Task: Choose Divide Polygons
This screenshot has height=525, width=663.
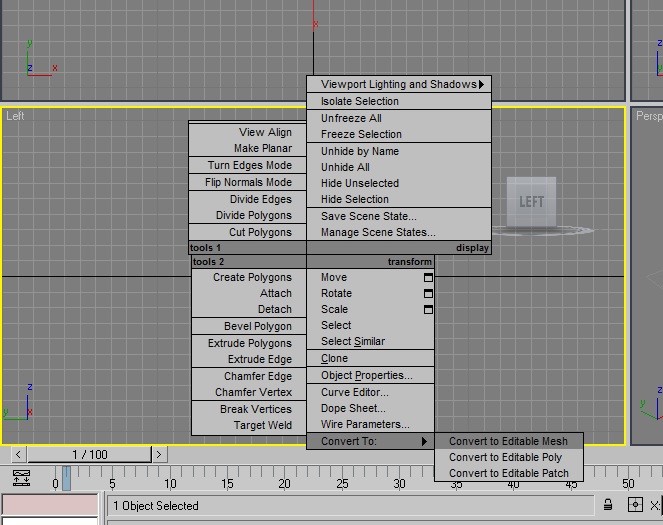Action: click(x=248, y=215)
